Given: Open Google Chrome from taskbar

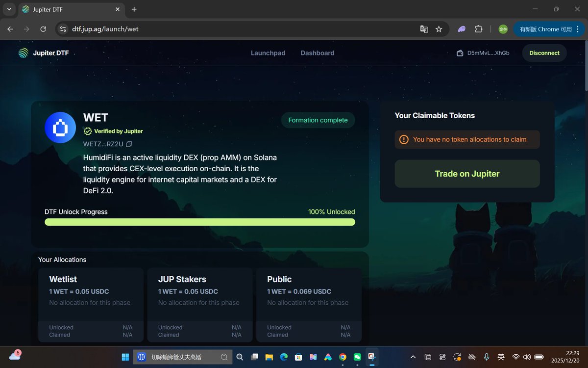Looking at the screenshot, I should point(343,357).
